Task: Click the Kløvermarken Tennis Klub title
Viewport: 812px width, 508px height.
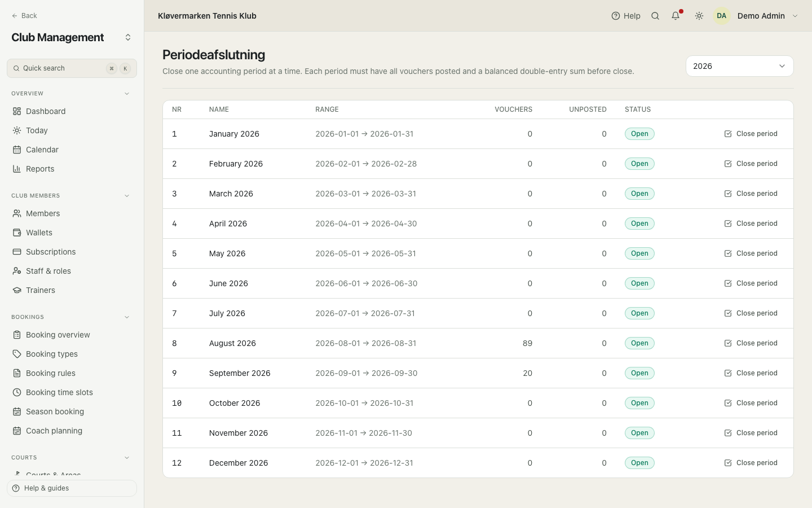Action: tap(207, 16)
